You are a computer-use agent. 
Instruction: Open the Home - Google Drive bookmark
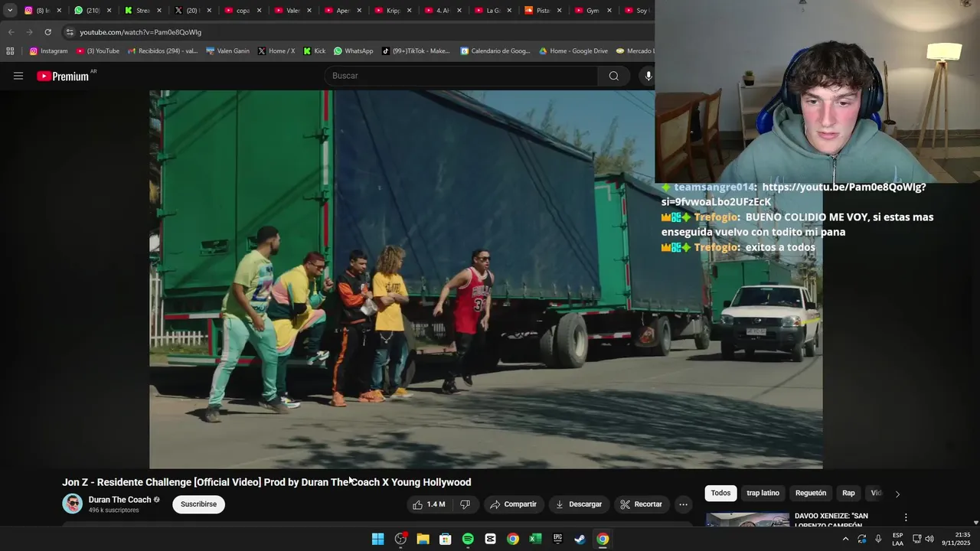tap(573, 51)
